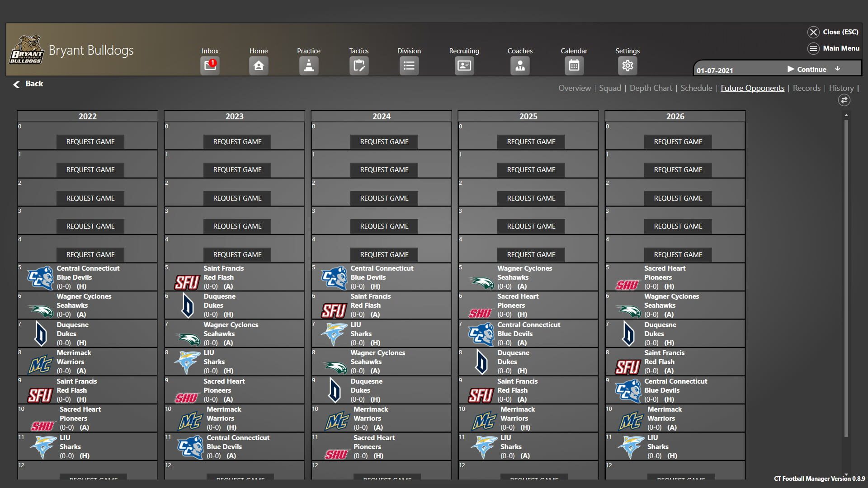Screen dimensions: 868x488
Task: Open the Settings gear icon
Action: pyautogui.click(x=627, y=66)
